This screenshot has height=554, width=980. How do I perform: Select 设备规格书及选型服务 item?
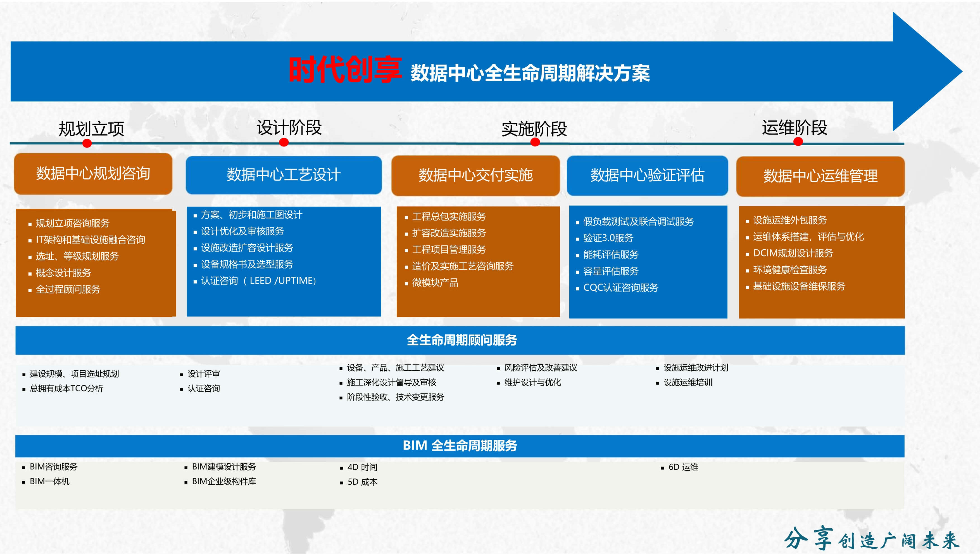coord(247,264)
